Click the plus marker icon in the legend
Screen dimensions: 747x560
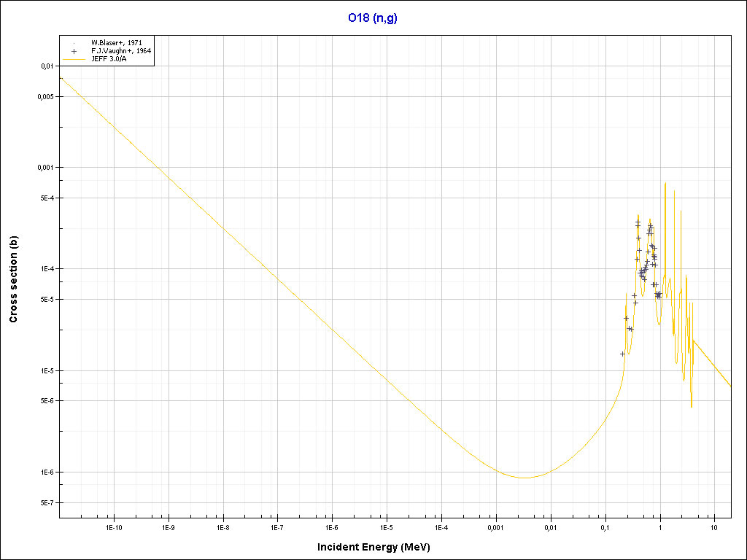tap(74, 51)
